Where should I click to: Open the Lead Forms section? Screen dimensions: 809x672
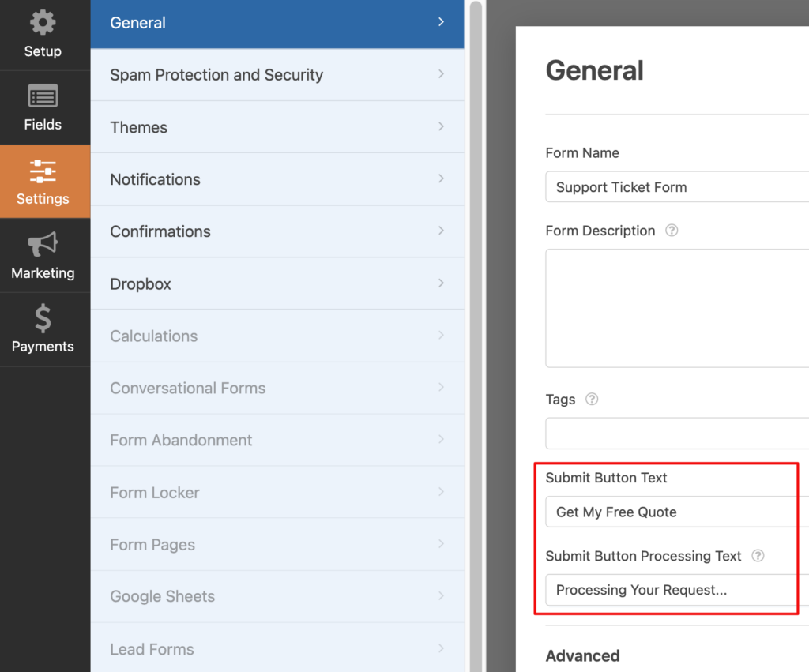coord(277,648)
